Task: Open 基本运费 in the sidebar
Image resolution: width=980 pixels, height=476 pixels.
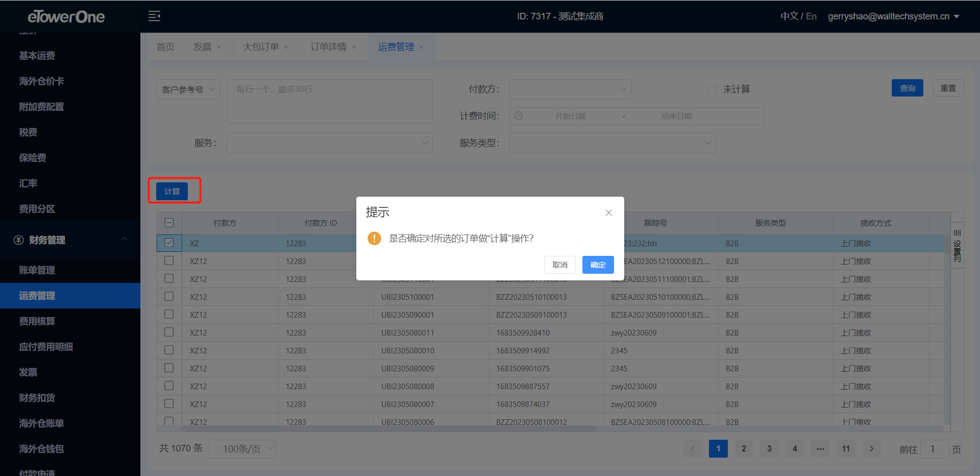Action: click(x=70, y=56)
